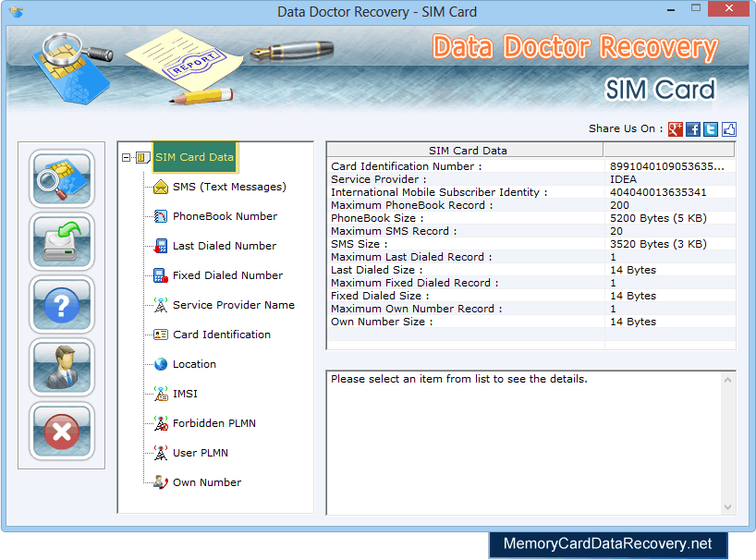Select Maximum SMS Record row label
Image resolution: width=756 pixels, height=560 pixels.
pyautogui.click(x=394, y=231)
